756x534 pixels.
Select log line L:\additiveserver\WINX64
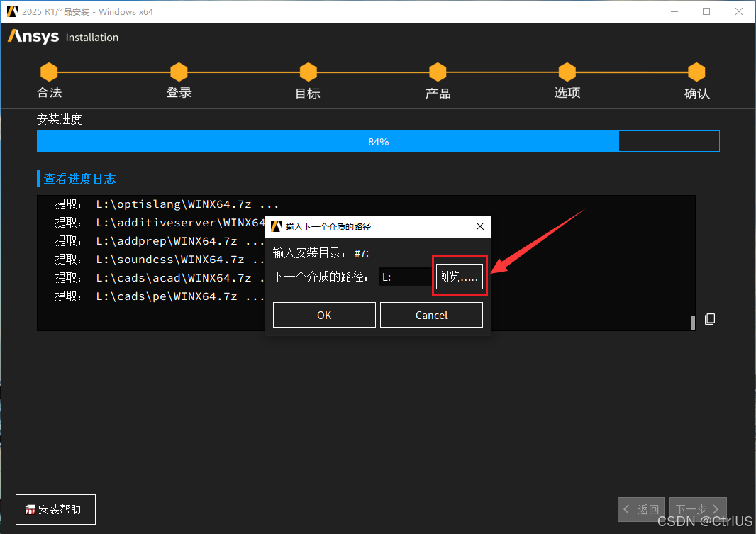(x=159, y=223)
